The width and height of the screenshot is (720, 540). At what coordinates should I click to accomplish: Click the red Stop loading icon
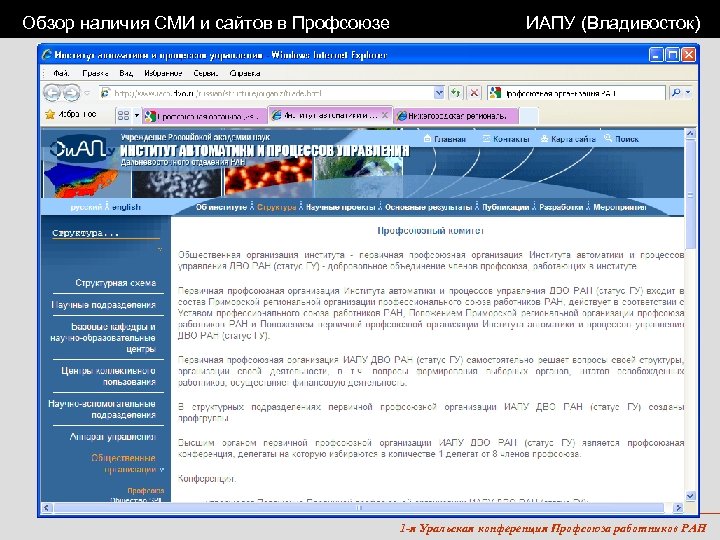(473, 93)
